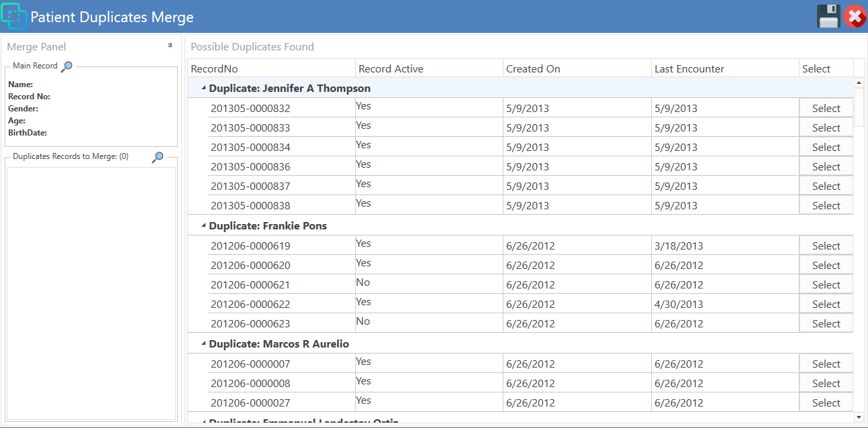Select record 201206-0000027

point(826,403)
